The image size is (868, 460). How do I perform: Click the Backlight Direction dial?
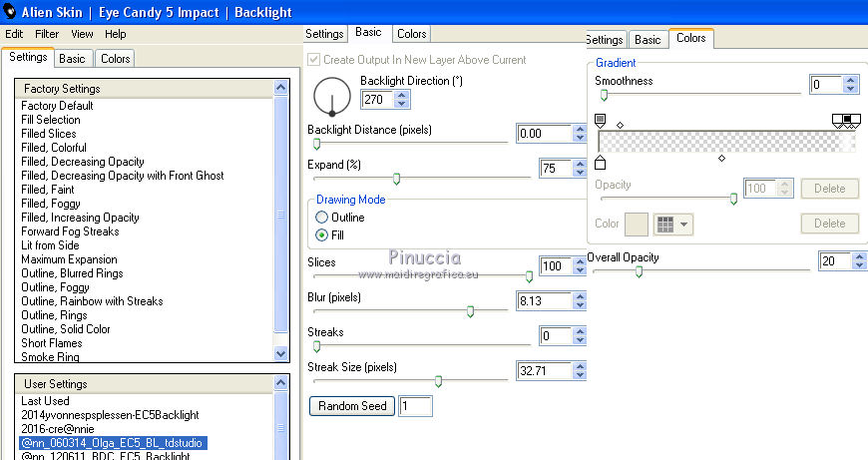pos(332,97)
